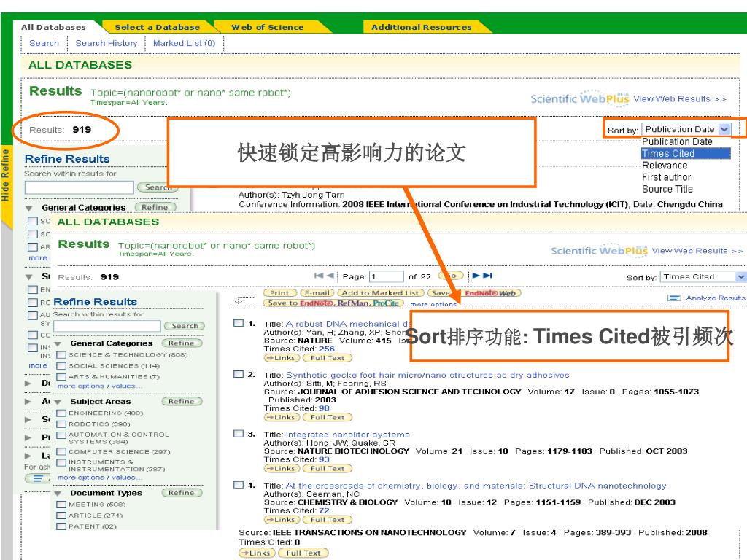Click Search within results field above SCIENCE & TECHNOLOGY
Viewport: 747px width, 560px height.
(x=107, y=326)
